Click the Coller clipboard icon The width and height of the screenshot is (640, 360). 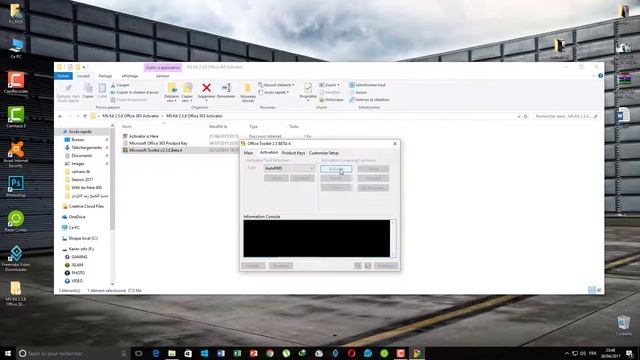click(102, 88)
